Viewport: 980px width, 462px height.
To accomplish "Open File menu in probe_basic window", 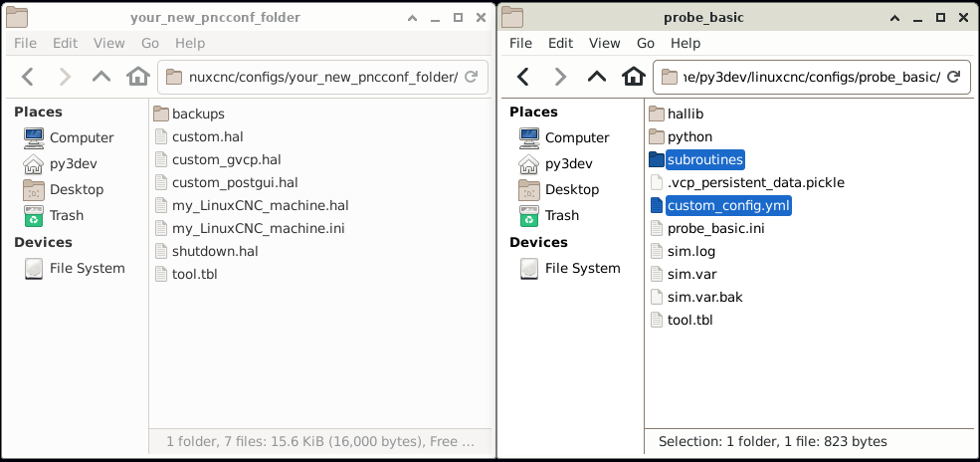I will pyautogui.click(x=520, y=43).
